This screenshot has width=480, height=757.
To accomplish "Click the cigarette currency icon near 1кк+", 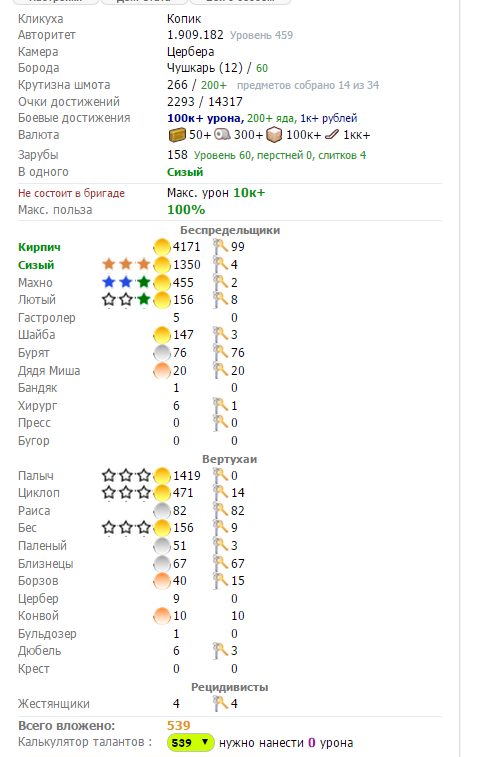I will pyautogui.click(x=332, y=135).
